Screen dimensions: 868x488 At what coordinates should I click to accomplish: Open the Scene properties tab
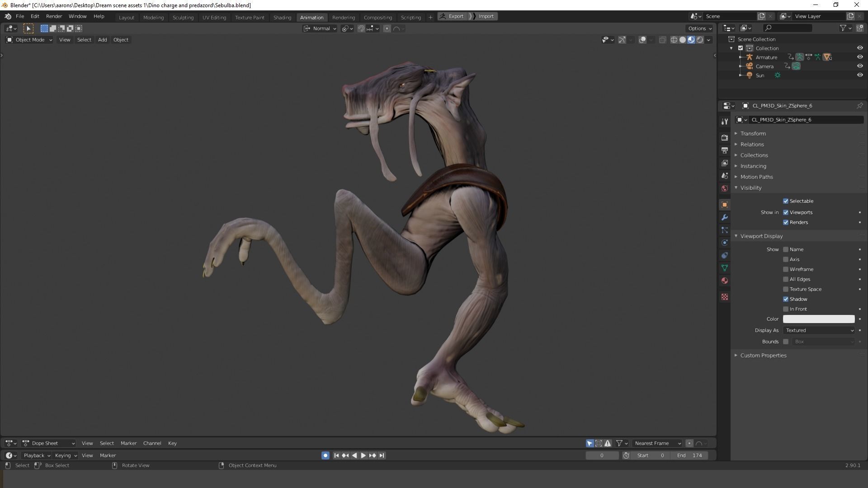pos(725,176)
